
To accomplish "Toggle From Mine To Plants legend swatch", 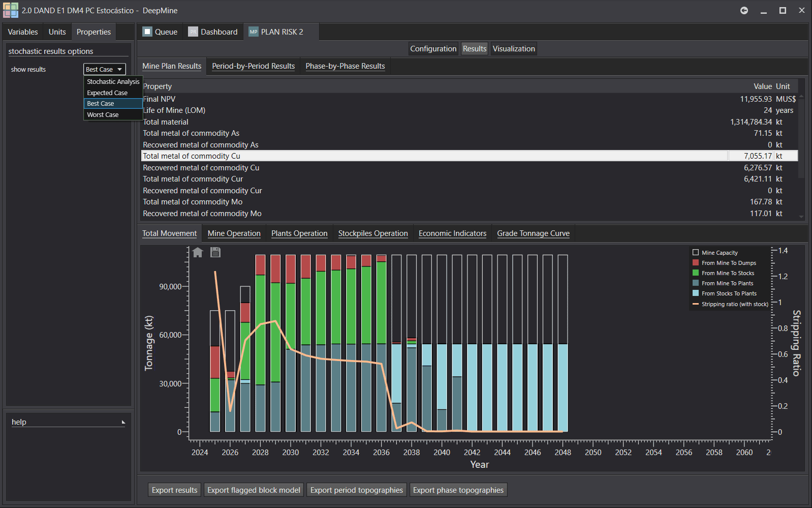I will [x=696, y=283].
